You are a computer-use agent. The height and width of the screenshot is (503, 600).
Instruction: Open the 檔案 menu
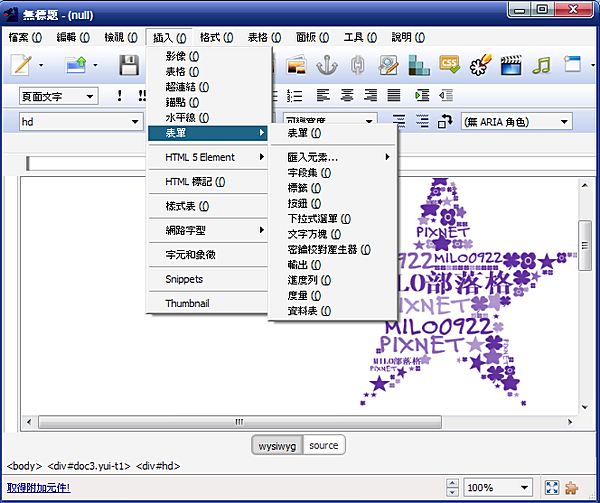pos(25,37)
